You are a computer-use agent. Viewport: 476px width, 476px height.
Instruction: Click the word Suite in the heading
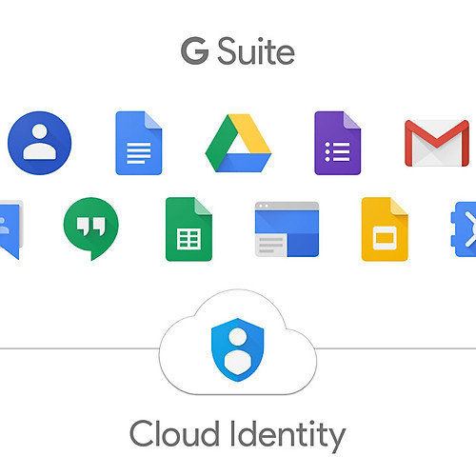click(x=256, y=50)
